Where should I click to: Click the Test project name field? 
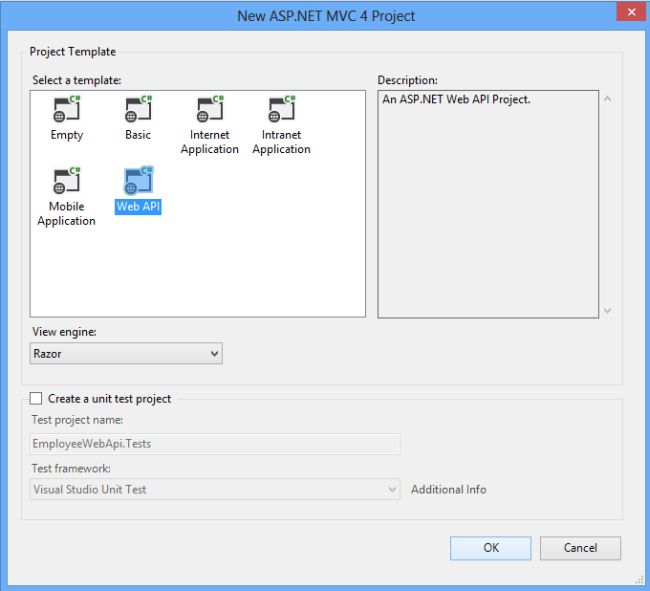click(x=215, y=444)
